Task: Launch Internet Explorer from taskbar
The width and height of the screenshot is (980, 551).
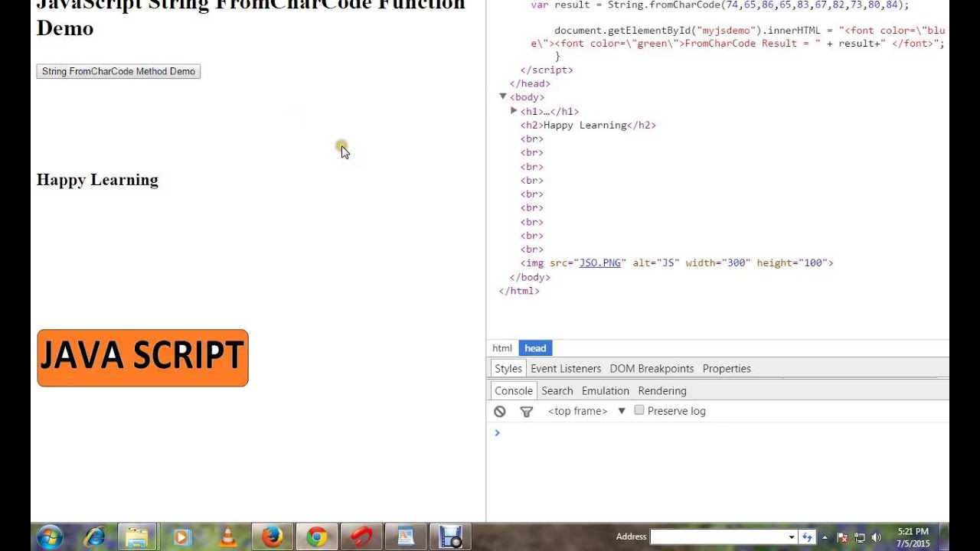Action: click(94, 537)
